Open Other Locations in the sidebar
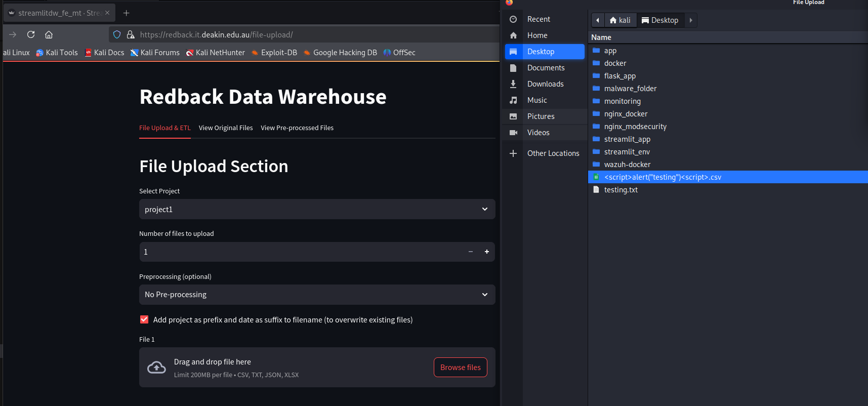The image size is (868, 406). pos(553,153)
